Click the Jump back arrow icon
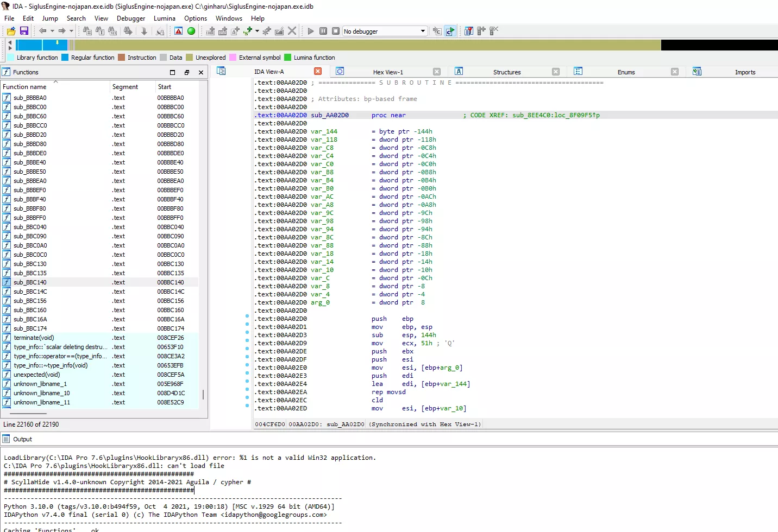This screenshot has height=532, width=778. [42, 31]
